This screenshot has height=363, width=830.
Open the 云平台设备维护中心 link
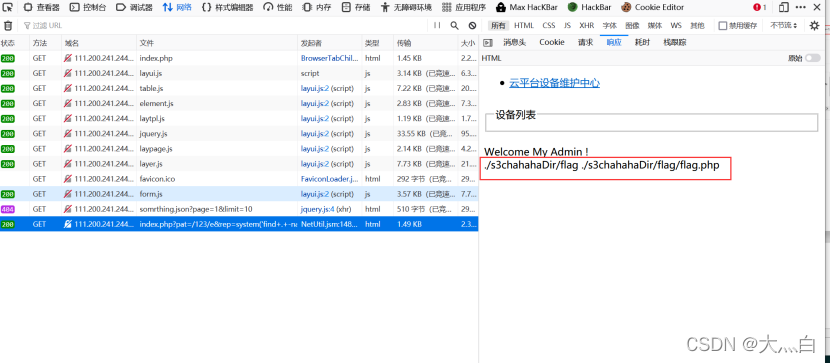[554, 83]
